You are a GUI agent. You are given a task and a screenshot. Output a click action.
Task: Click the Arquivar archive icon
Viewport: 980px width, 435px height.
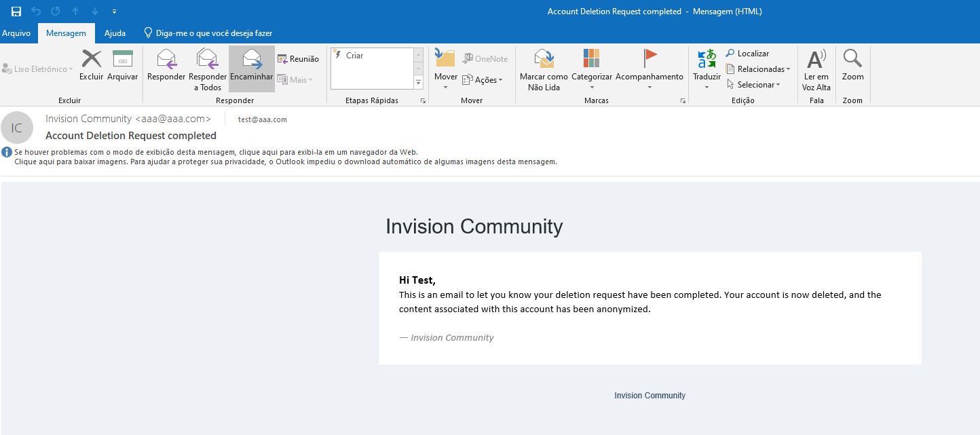122,60
